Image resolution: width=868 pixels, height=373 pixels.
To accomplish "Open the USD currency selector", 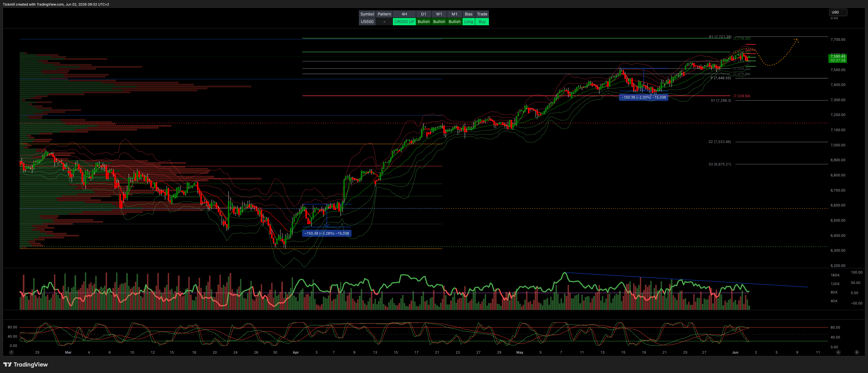I will coord(838,12).
